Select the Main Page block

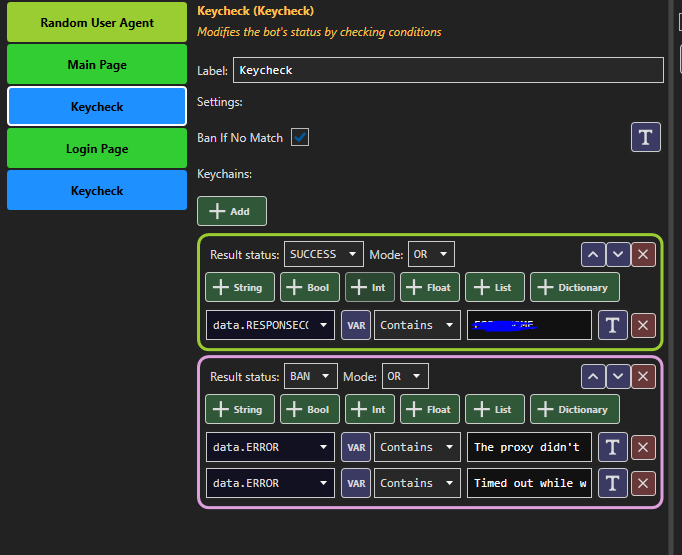click(x=97, y=64)
